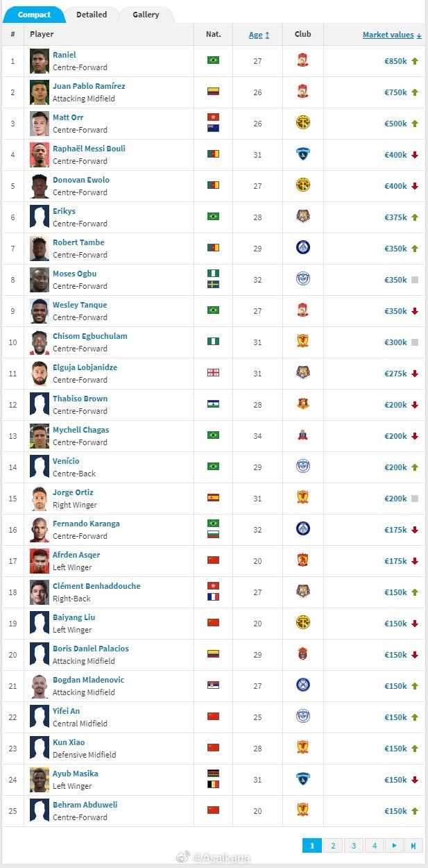Switch to the Gallery tab
The width and height of the screenshot is (428, 868).
click(x=146, y=14)
